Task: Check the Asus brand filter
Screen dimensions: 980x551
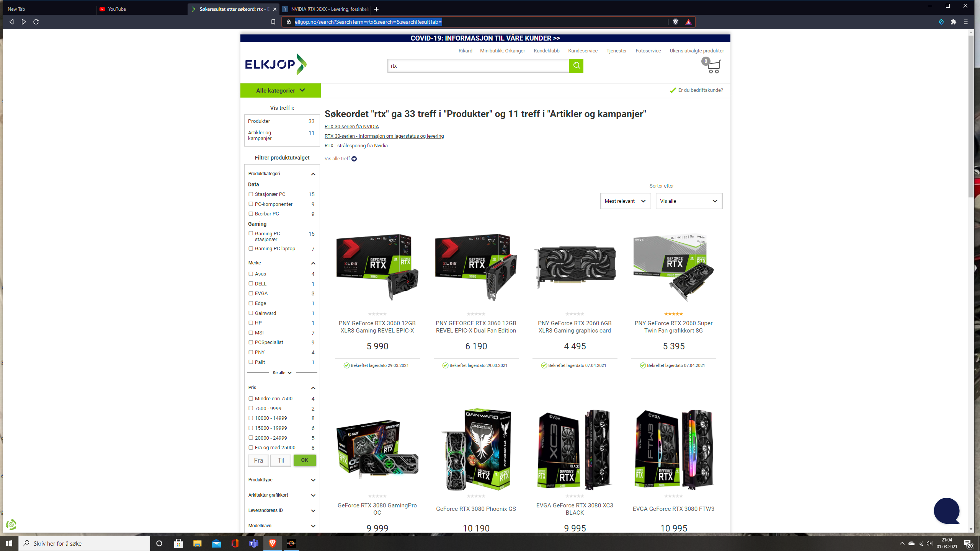Action: coord(251,274)
